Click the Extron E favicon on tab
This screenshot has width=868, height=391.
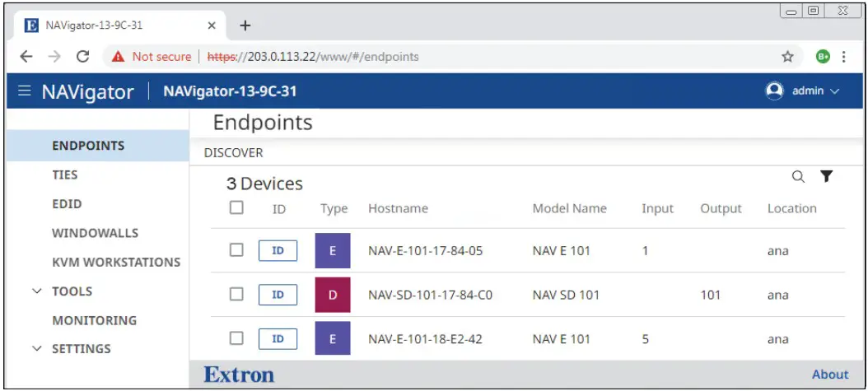[x=32, y=26]
